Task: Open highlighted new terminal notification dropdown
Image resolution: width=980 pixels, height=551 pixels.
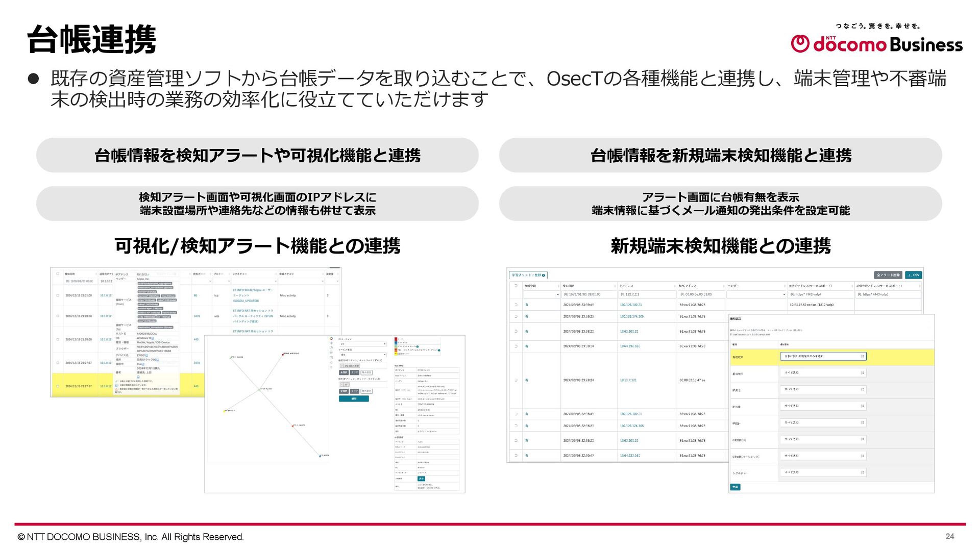Action: click(823, 356)
